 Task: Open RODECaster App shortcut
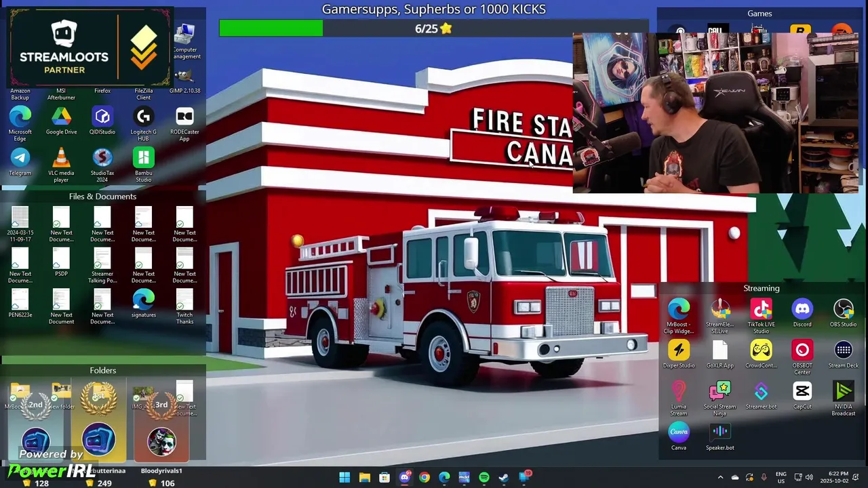184,123
